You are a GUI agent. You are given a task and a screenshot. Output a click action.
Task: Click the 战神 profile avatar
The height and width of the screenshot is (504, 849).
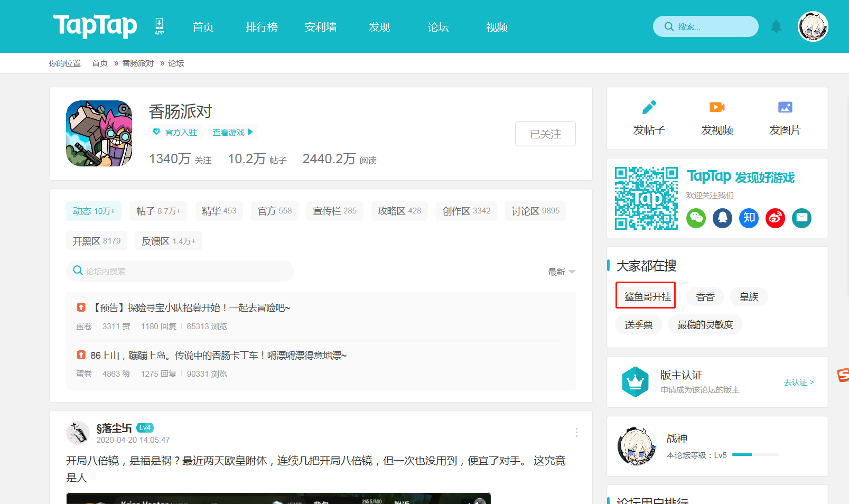(637, 446)
